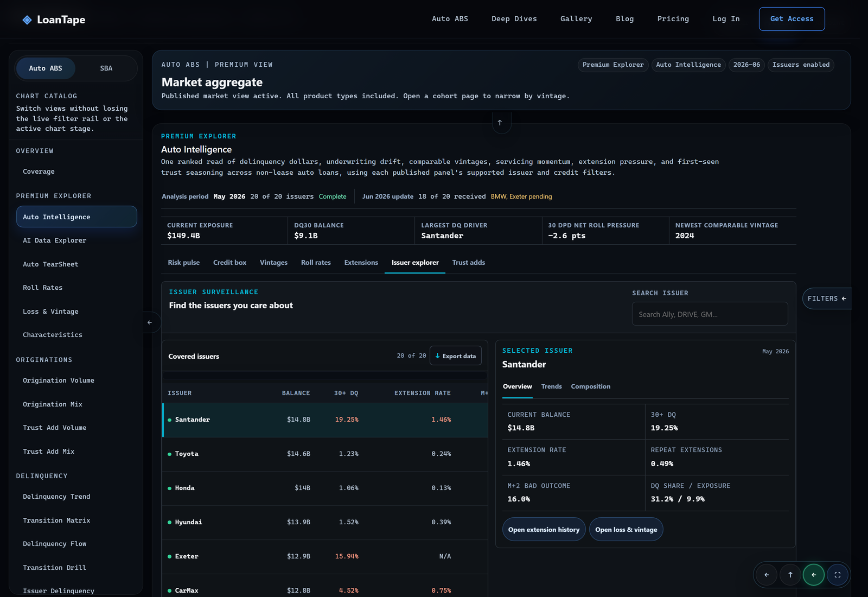Open the Blog navigation link
This screenshot has height=597, width=868.
coord(624,19)
